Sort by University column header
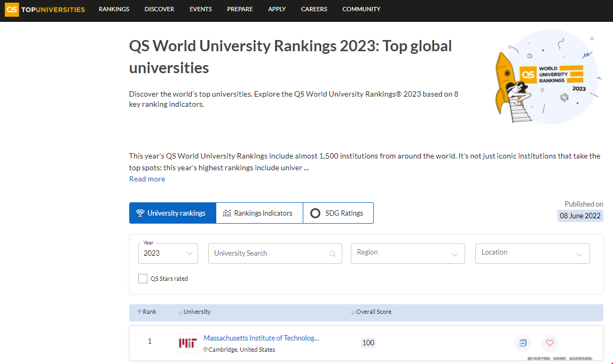This screenshot has width=613, height=364. pos(194,312)
